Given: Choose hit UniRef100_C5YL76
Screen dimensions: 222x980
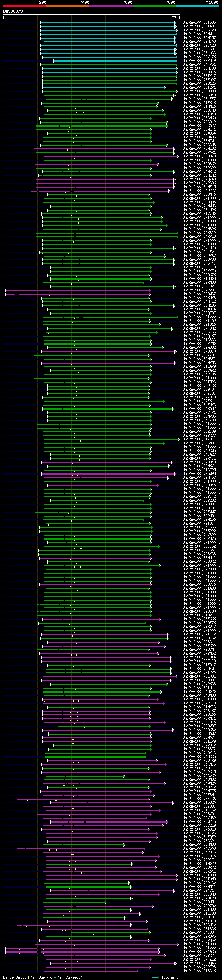Looking at the screenshot, I should 199,57.
